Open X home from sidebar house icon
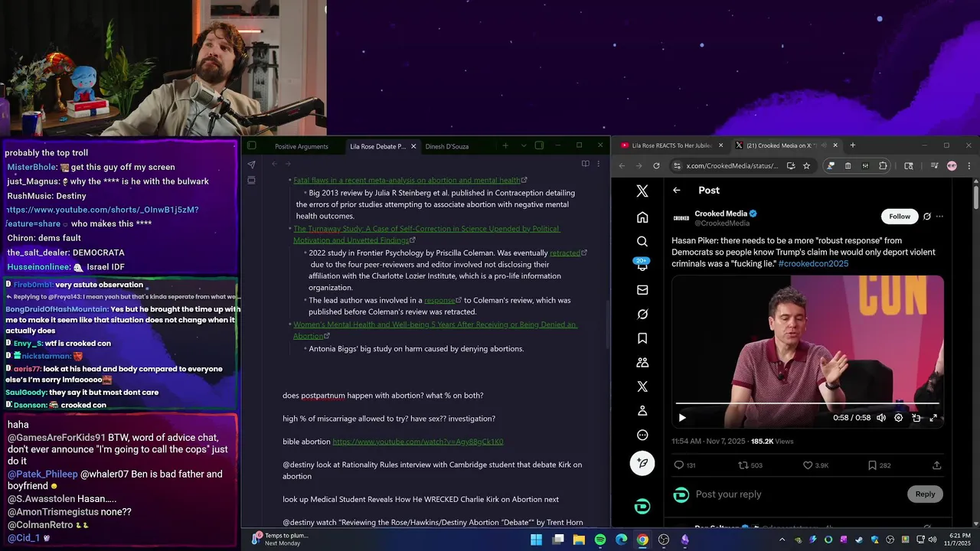The width and height of the screenshot is (980, 551). (642, 217)
